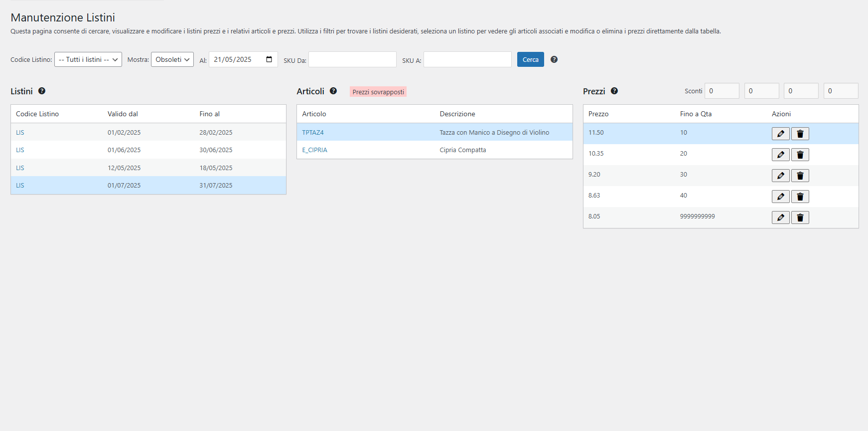This screenshot has width=868, height=431.
Task: Click the Azioni column header
Action: 781,114
